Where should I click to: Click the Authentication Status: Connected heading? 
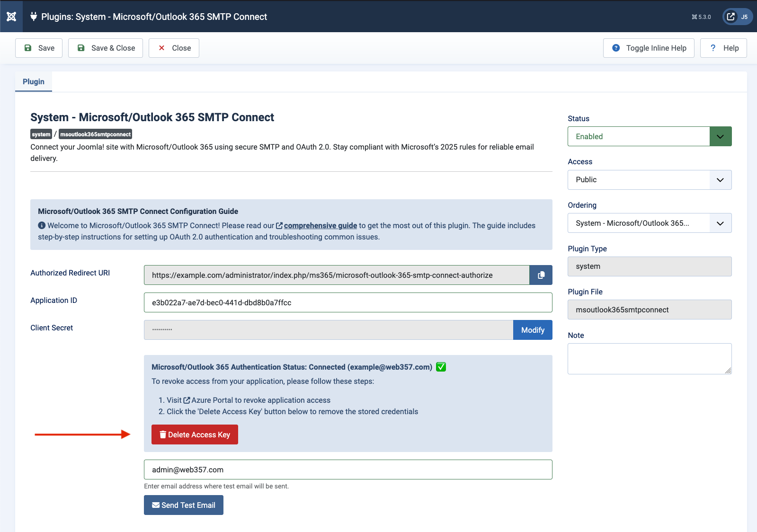292,367
